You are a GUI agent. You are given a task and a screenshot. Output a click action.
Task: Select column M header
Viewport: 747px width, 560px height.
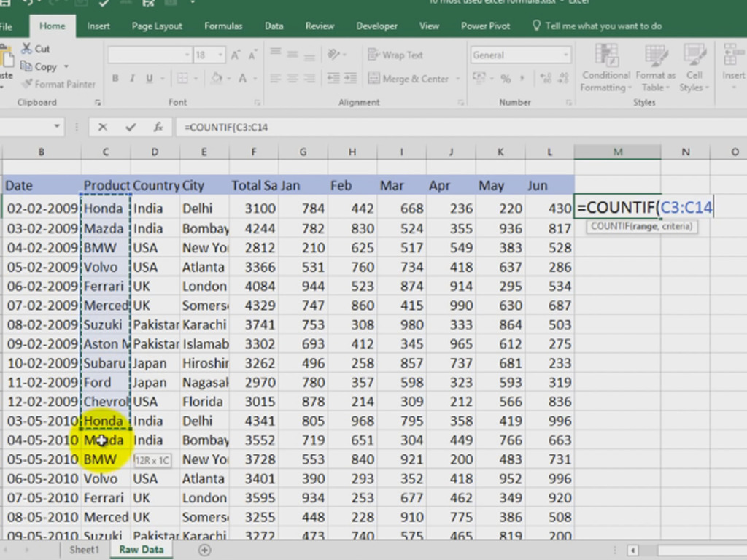(x=617, y=152)
